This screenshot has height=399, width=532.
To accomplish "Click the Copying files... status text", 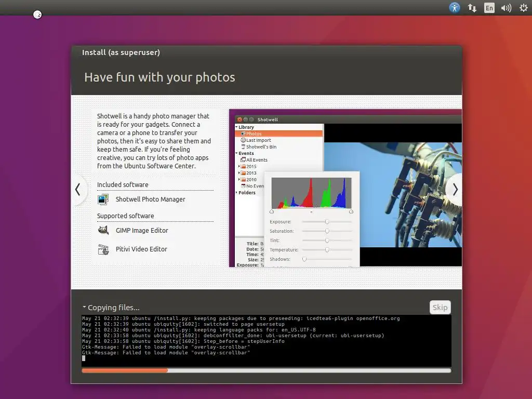I will click(x=114, y=308).
